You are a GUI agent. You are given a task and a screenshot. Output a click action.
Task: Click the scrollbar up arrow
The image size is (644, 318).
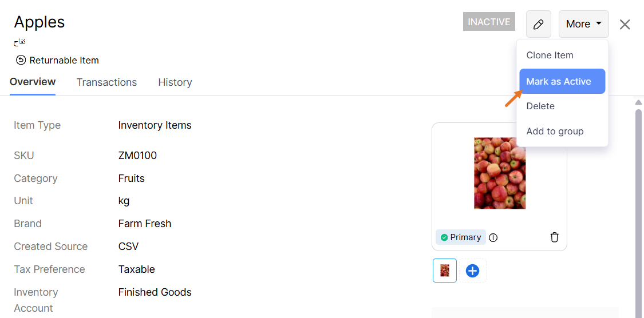click(x=638, y=103)
